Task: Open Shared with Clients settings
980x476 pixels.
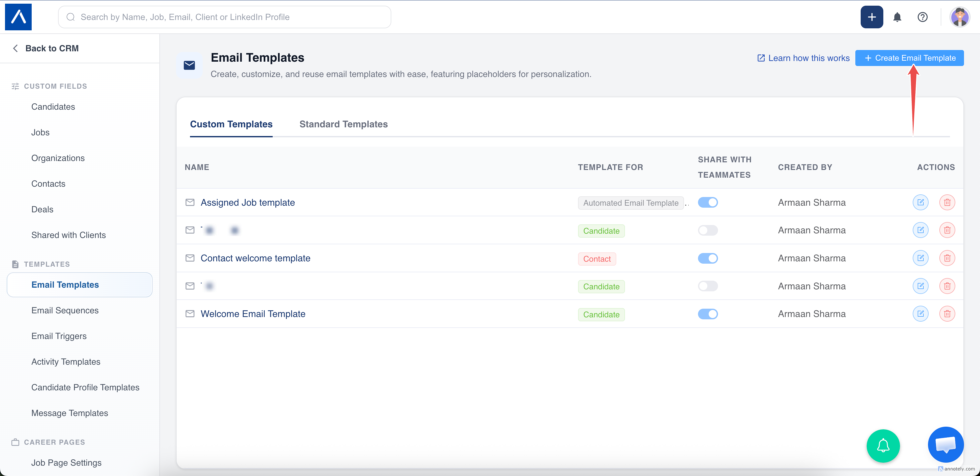Action: 68,235
